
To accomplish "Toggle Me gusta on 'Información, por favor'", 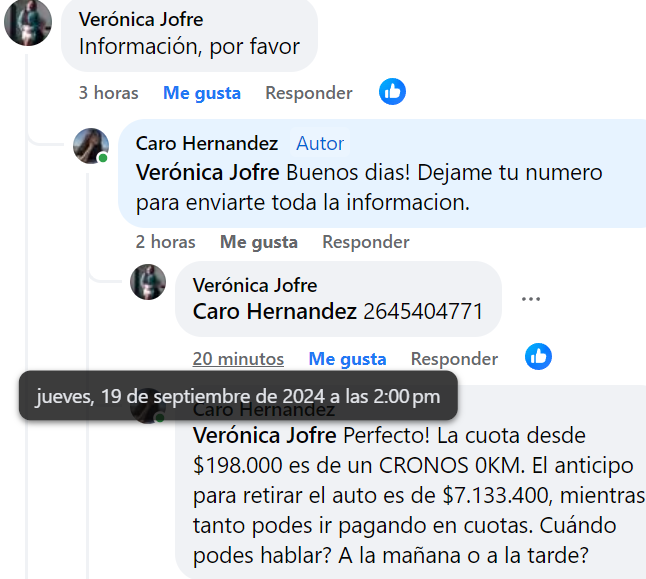I will 202,93.
